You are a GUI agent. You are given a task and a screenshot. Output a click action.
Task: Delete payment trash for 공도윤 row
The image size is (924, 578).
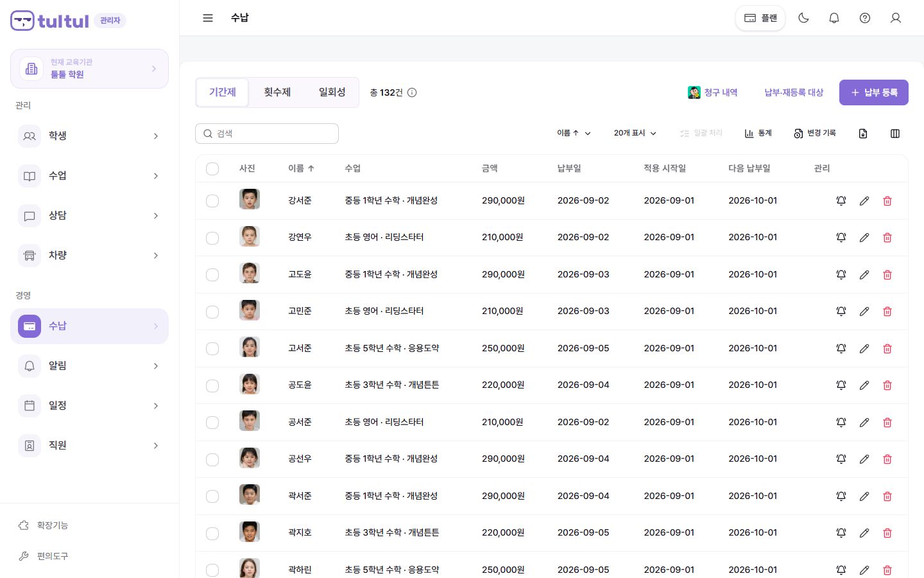tap(887, 385)
